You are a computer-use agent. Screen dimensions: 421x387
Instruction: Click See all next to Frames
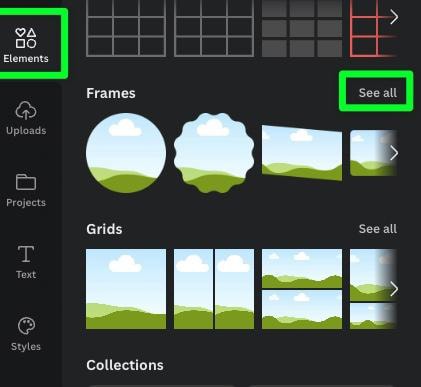[x=378, y=93]
